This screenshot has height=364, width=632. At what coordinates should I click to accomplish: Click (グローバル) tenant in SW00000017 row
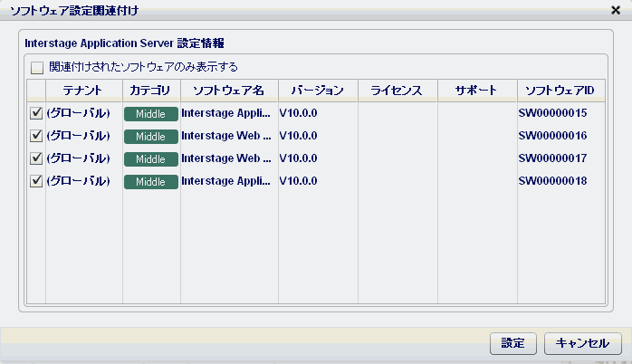point(79,158)
